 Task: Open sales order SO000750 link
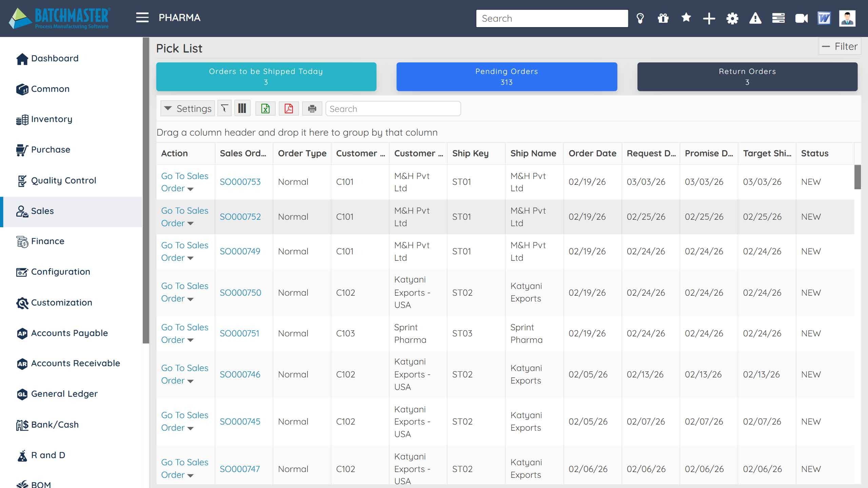(x=240, y=293)
